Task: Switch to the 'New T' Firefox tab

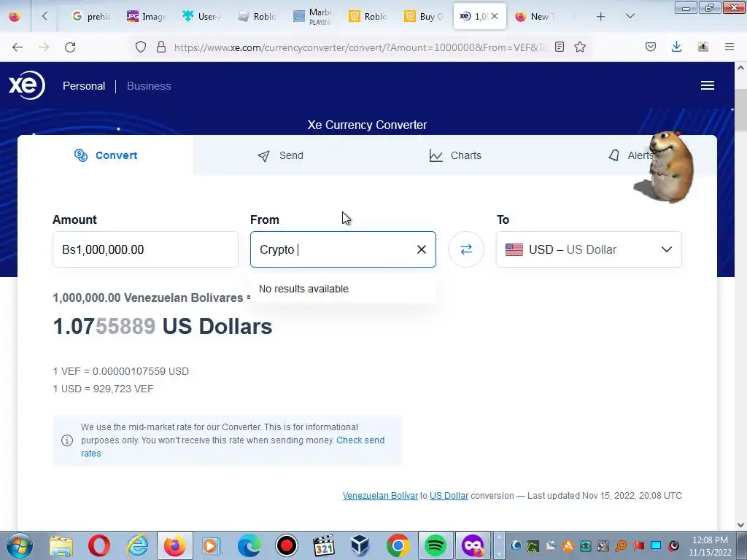Action: [533, 17]
